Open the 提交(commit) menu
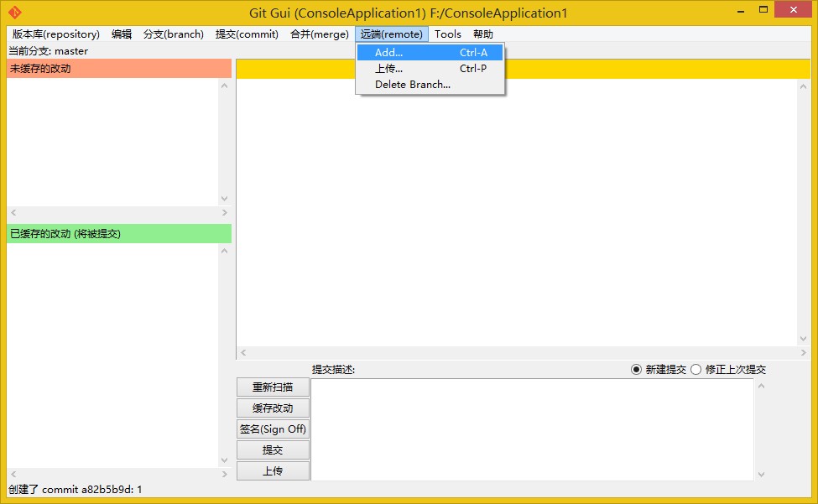The image size is (818, 504). [x=247, y=34]
